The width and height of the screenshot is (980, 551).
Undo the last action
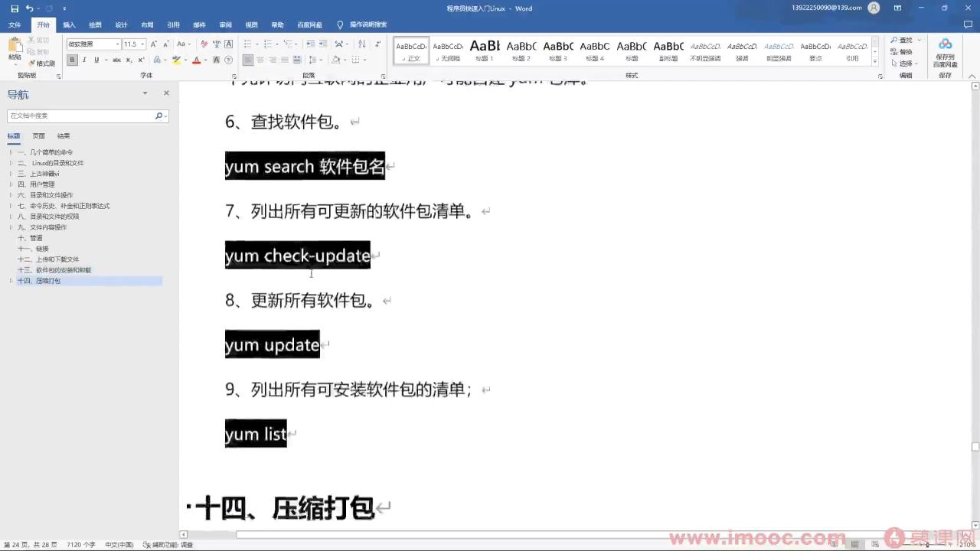tap(29, 8)
